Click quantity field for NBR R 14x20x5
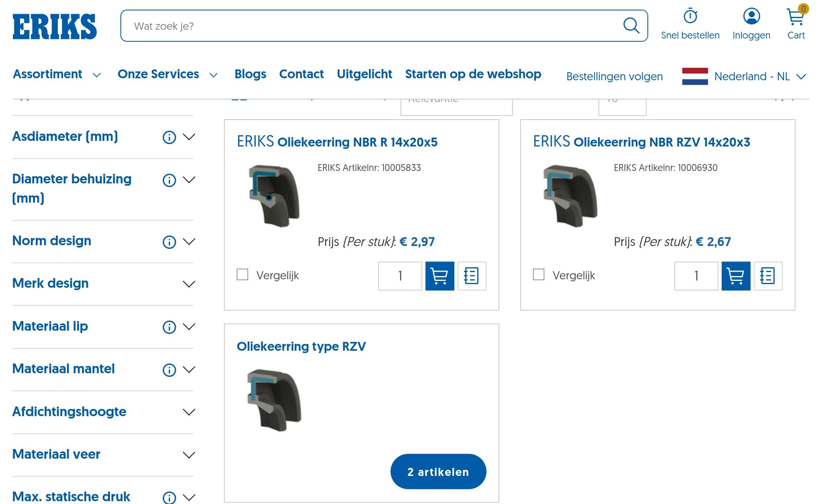This screenshot has width=822, height=504. [x=400, y=276]
